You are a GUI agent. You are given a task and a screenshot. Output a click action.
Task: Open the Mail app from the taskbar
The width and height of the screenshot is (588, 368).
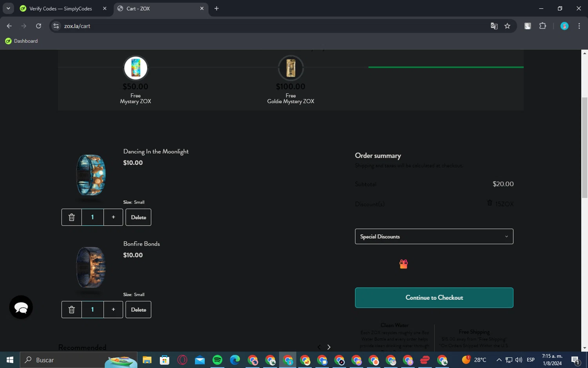(200, 360)
